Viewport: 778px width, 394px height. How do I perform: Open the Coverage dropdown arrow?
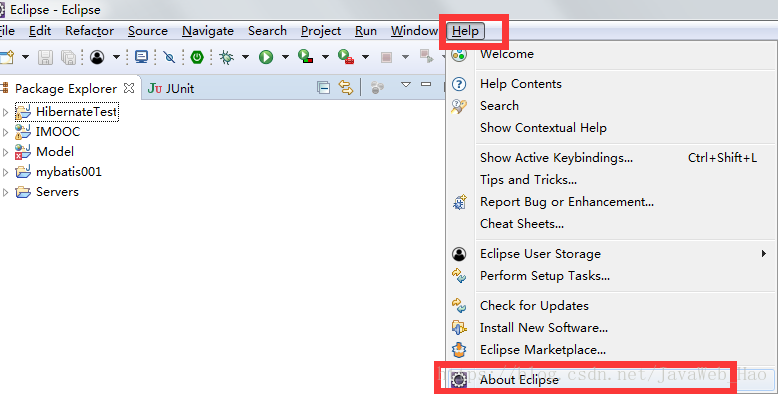pyautogui.click(x=325, y=57)
